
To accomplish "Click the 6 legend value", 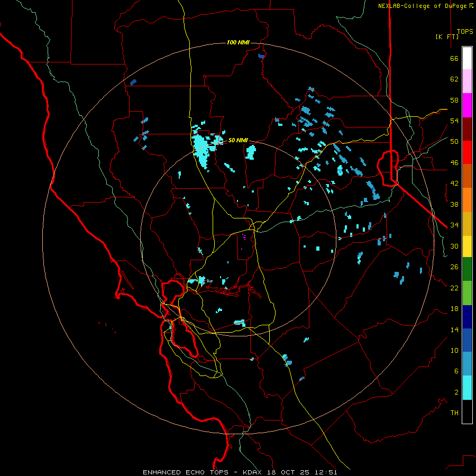I will (x=456, y=371).
